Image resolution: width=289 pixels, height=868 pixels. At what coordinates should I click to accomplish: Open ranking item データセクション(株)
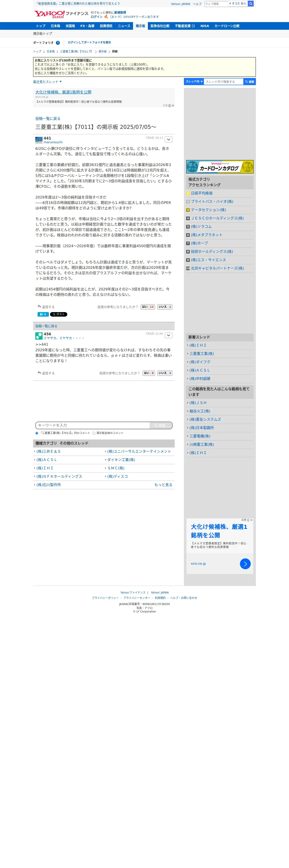(208, 210)
